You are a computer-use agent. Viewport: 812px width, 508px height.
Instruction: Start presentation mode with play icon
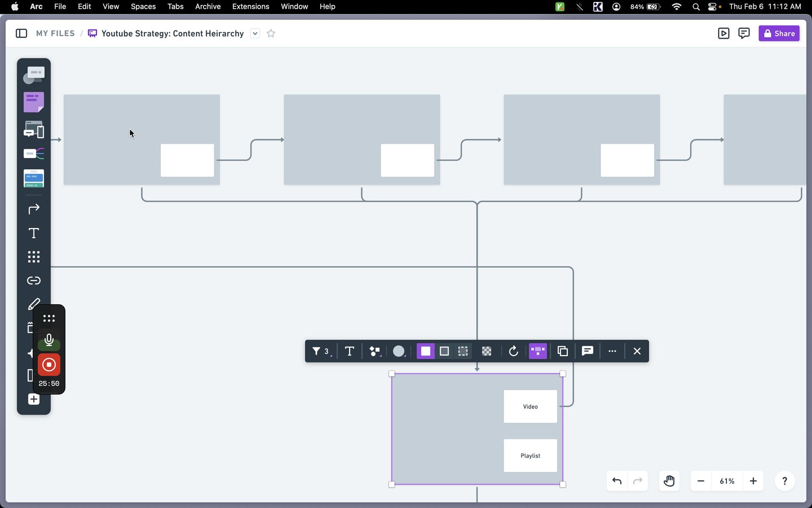point(724,34)
